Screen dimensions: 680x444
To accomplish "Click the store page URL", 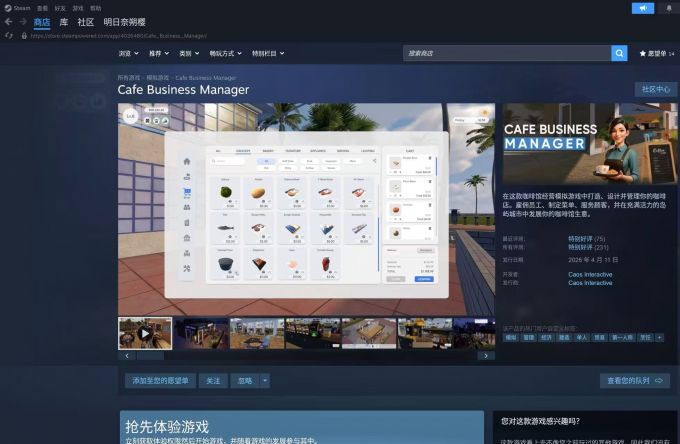I will point(118,36).
